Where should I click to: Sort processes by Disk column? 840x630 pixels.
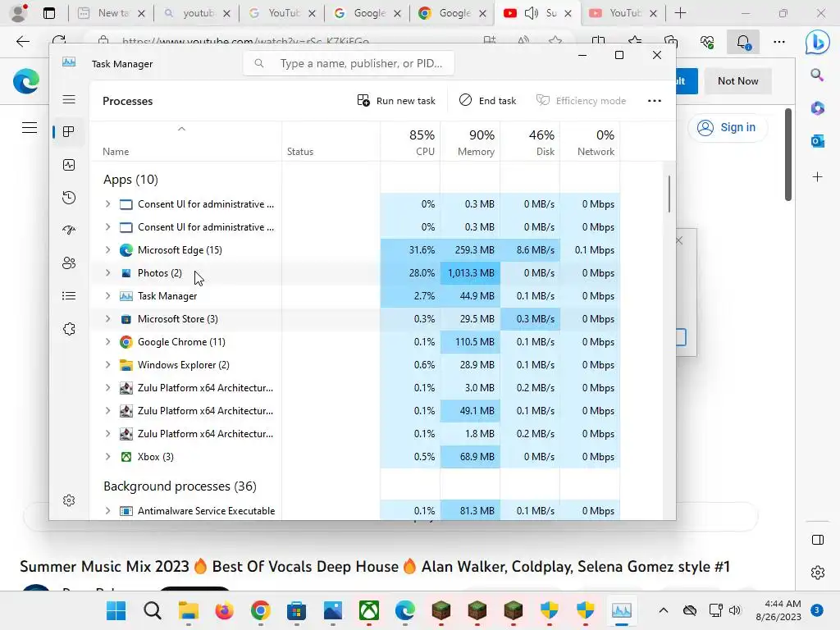tap(531, 142)
